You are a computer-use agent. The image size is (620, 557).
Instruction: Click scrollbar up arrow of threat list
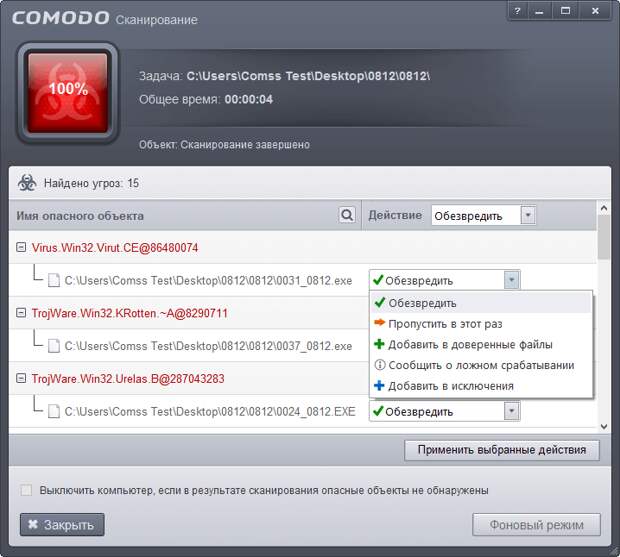(604, 208)
